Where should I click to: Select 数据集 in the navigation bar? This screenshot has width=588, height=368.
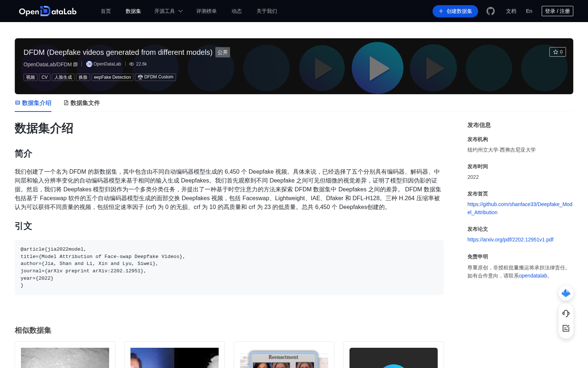(133, 11)
